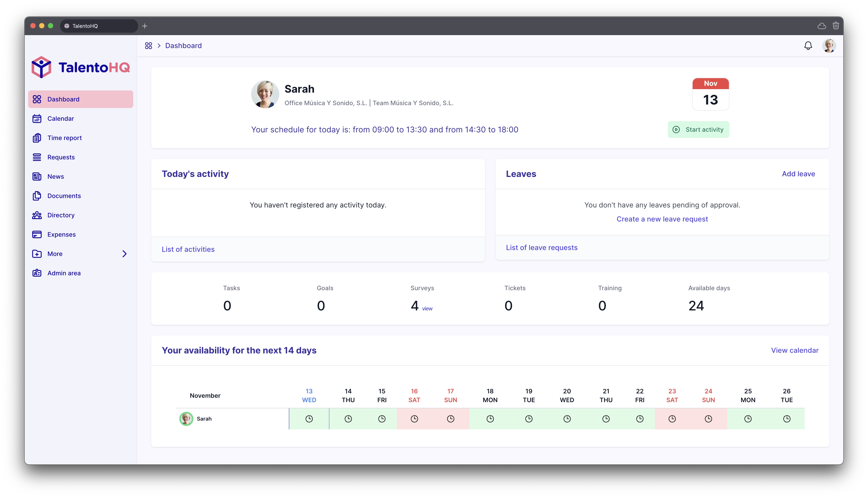
Task: Click Create a new leave request
Action: 662,219
